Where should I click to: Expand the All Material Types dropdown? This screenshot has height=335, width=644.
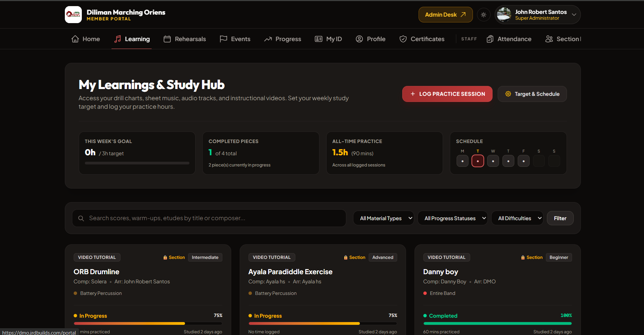click(383, 218)
